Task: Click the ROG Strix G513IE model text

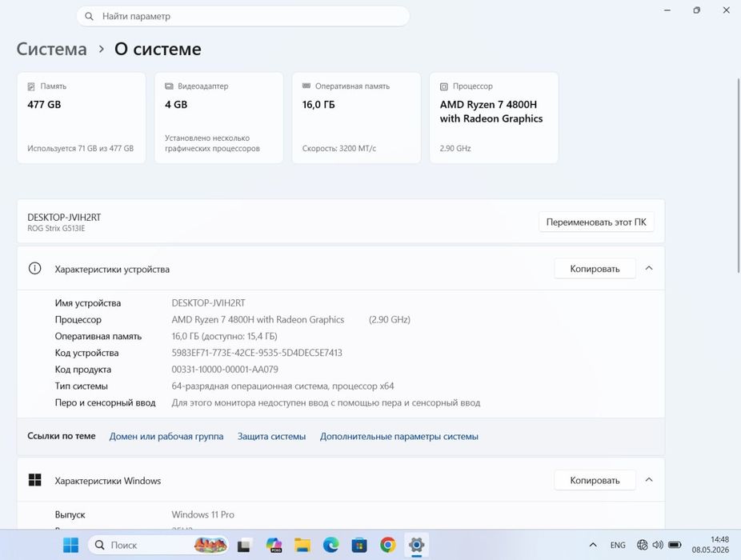Action: (56, 228)
